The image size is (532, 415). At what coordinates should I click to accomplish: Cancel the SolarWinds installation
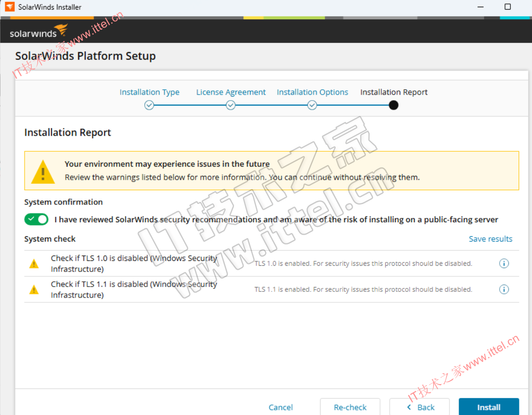pyautogui.click(x=280, y=407)
